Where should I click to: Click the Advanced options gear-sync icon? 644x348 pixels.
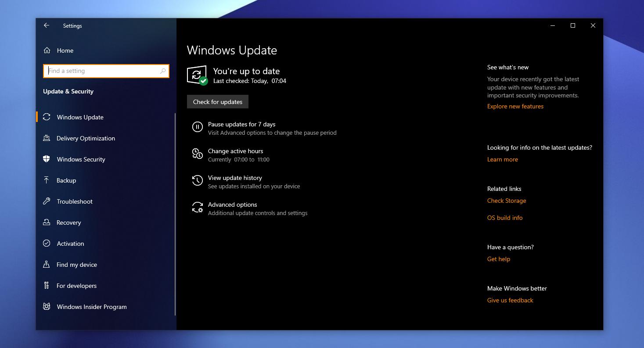[x=198, y=207]
